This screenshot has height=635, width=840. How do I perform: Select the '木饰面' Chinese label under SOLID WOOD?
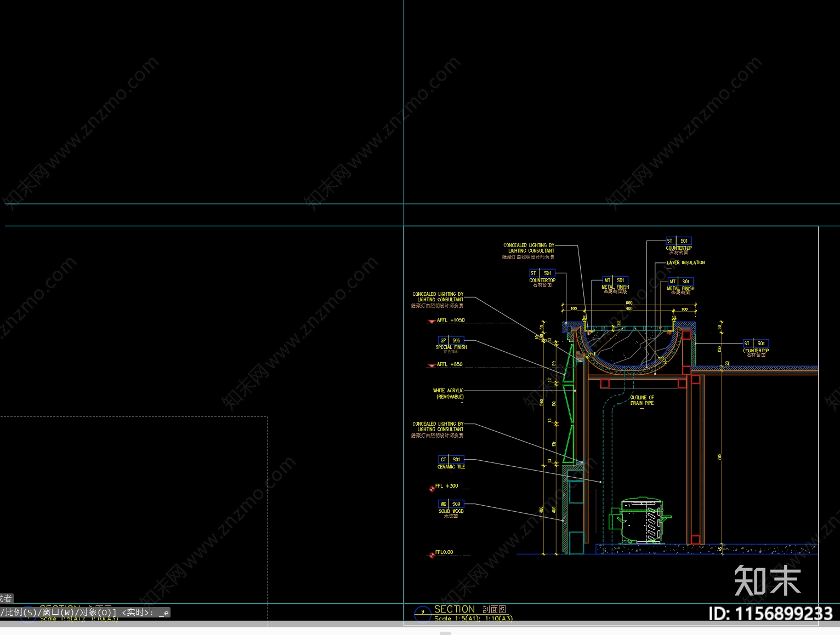[x=451, y=516]
